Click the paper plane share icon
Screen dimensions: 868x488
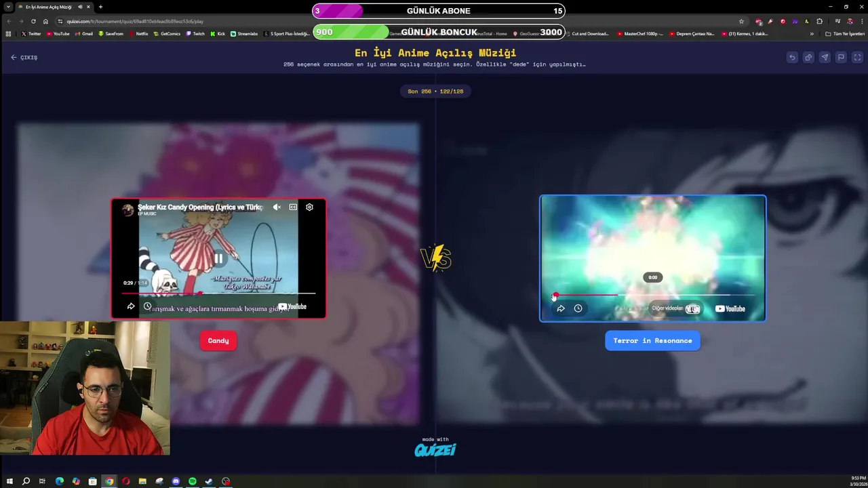coord(825,58)
